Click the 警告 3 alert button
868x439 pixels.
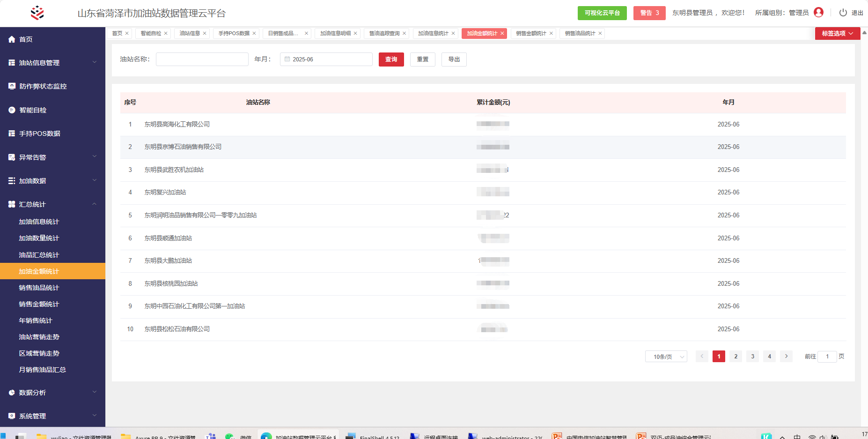pyautogui.click(x=649, y=13)
